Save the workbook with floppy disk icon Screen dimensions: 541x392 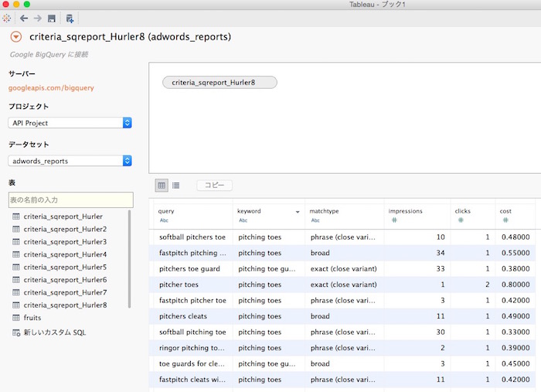pos(52,19)
